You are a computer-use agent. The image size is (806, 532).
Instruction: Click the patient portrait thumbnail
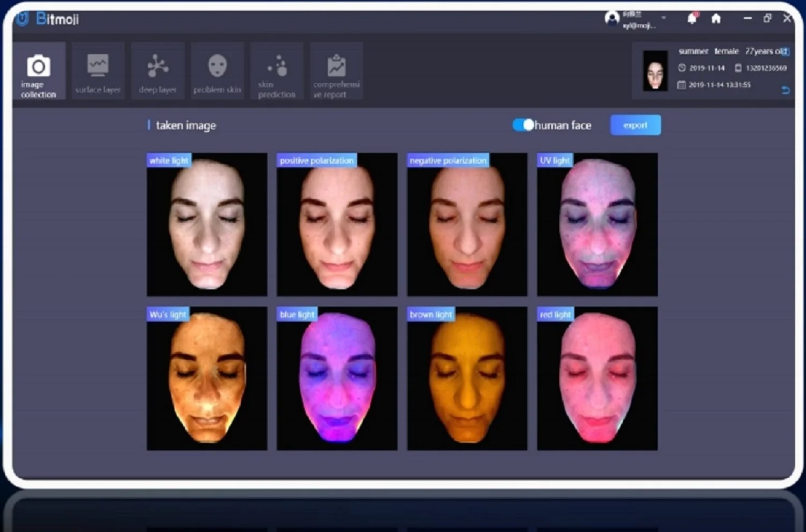655,71
